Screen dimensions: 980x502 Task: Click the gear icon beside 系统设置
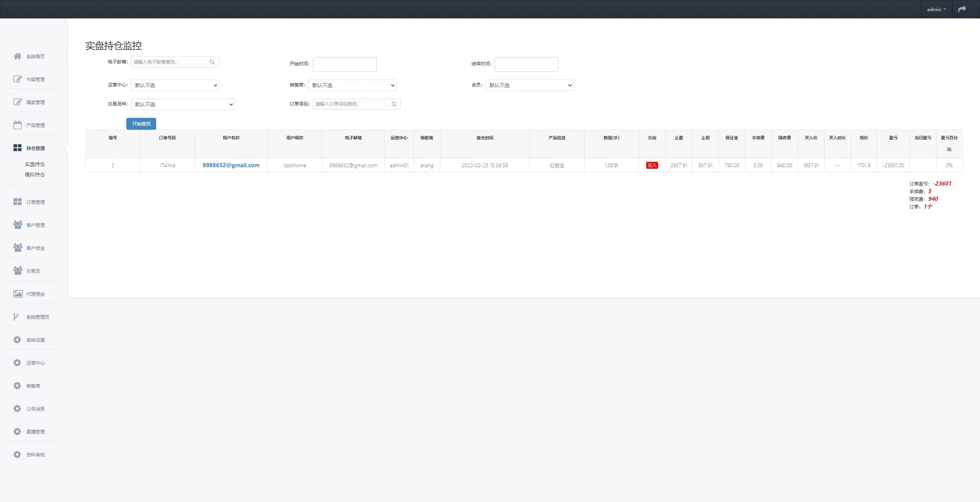pos(17,340)
